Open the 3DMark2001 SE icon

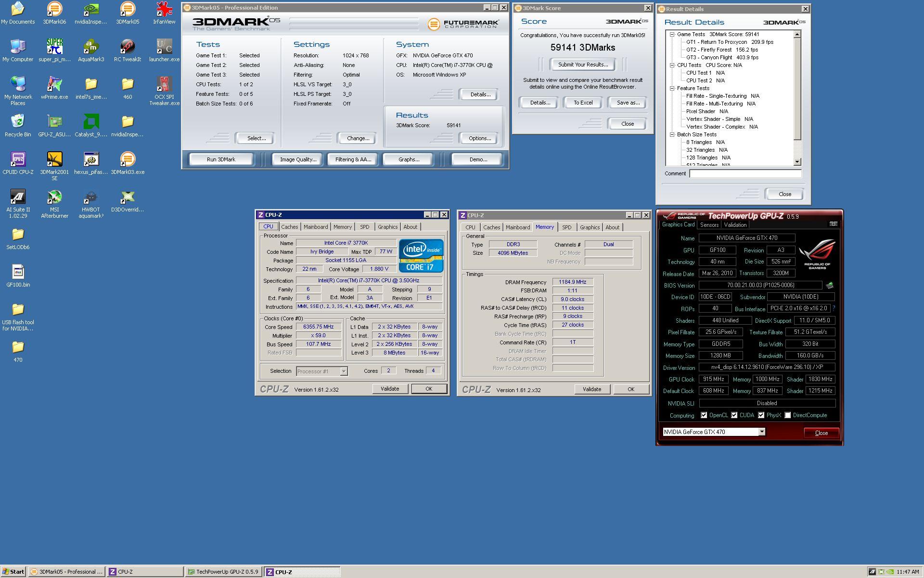54,166
